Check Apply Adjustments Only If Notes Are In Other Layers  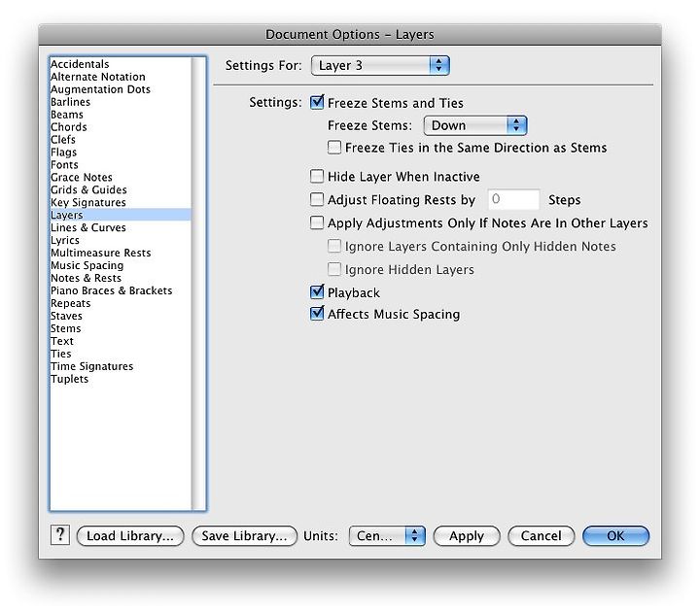pos(317,222)
